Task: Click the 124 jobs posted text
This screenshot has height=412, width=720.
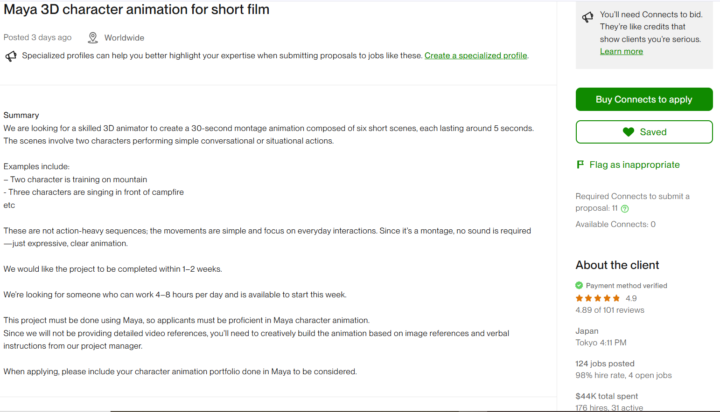Action: 607,363
